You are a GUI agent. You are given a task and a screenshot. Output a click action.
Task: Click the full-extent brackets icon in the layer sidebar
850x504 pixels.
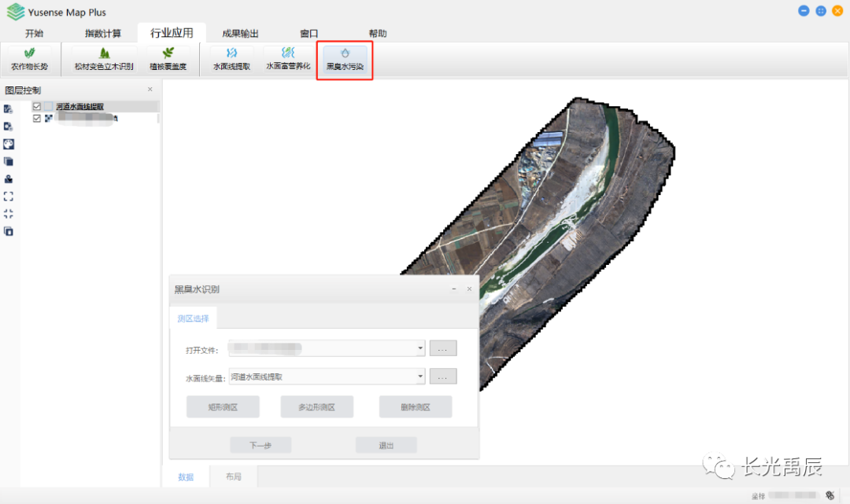pos(9,196)
